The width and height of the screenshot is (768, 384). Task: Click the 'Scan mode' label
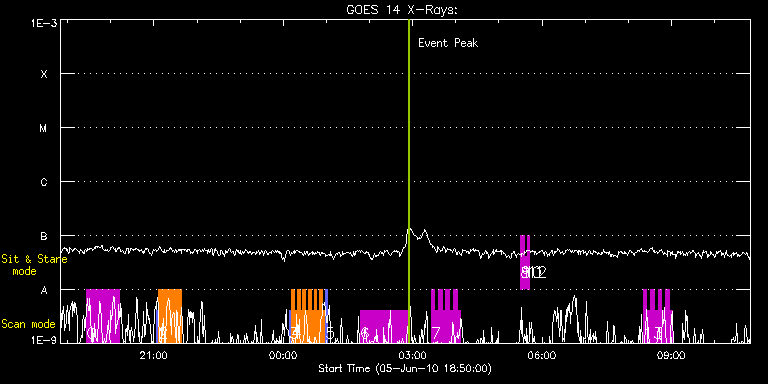(x=28, y=324)
